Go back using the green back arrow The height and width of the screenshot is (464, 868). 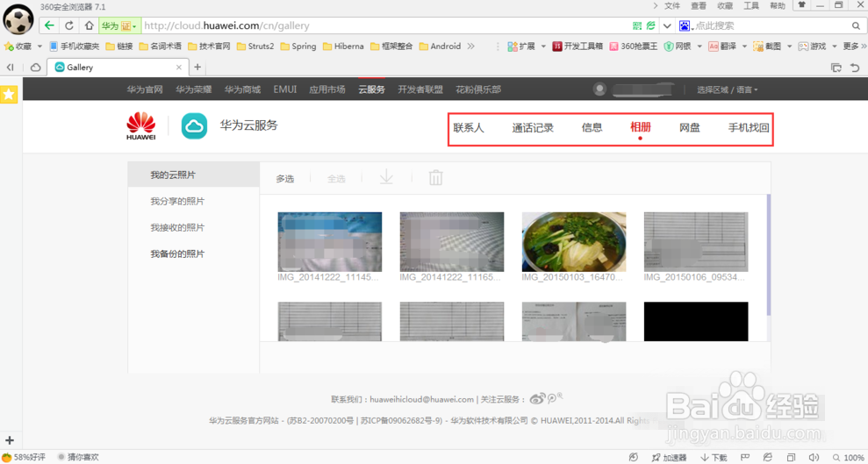[x=50, y=25]
